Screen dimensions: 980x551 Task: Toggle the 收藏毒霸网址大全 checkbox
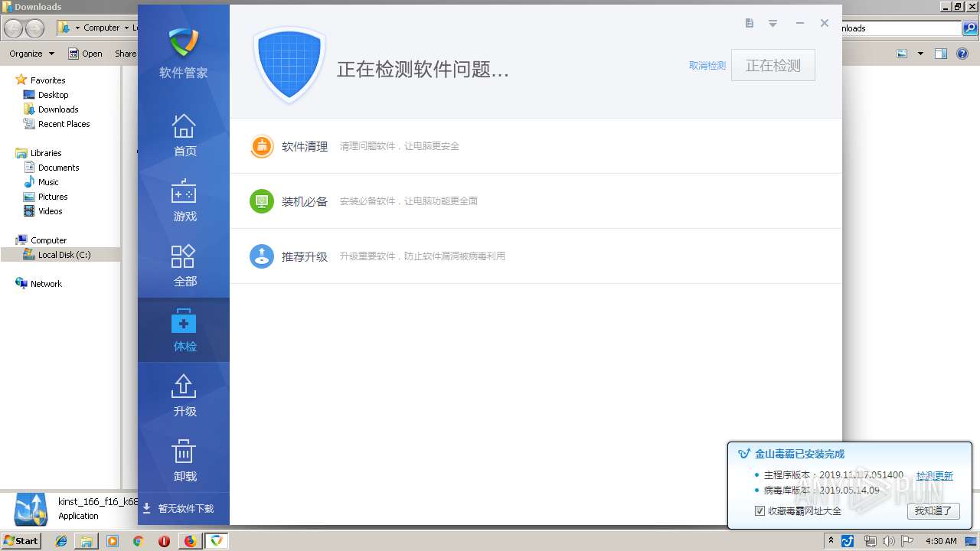coord(759,510)
